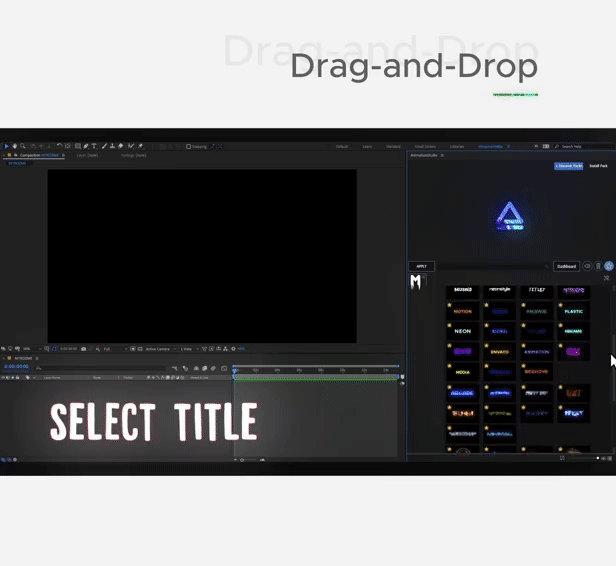Click the timeline layer search field
This screenshot has width=616, height=566.
(101, 368)
